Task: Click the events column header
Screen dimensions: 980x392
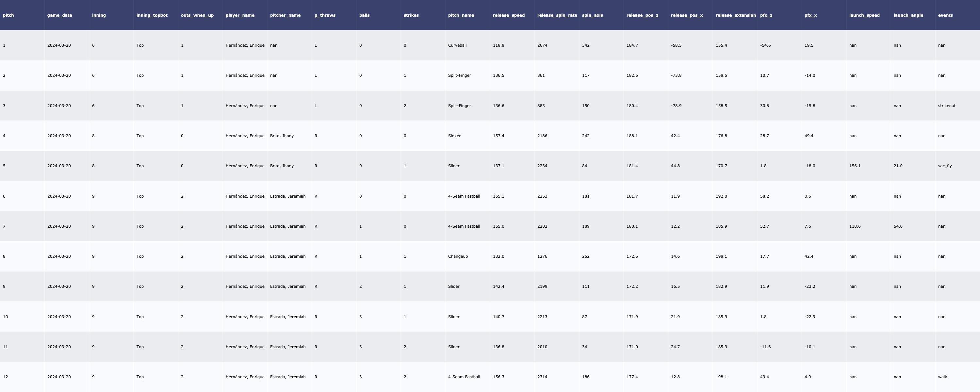Action: tap(945, 15)
